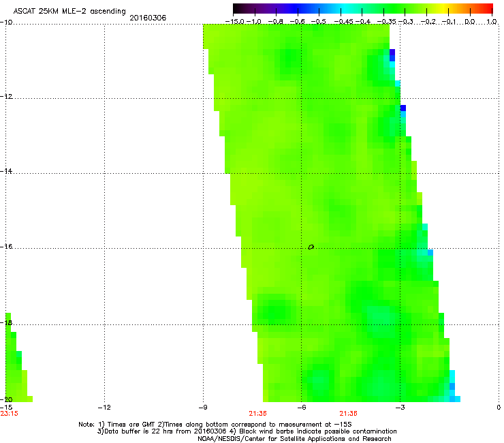Click the -15.0 color bar label

235,22
